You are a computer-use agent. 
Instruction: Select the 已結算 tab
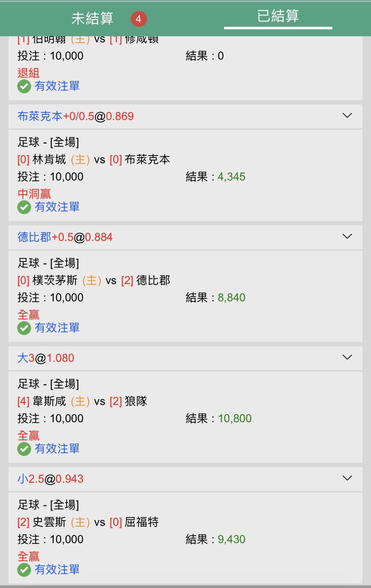coord(278,16)
